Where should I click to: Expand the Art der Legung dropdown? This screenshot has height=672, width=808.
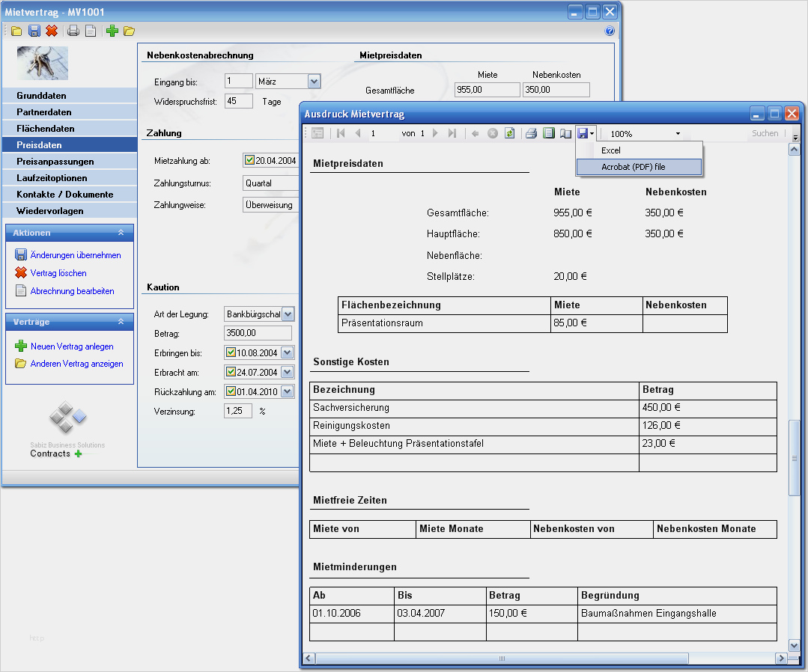click(x=288, y=314)
